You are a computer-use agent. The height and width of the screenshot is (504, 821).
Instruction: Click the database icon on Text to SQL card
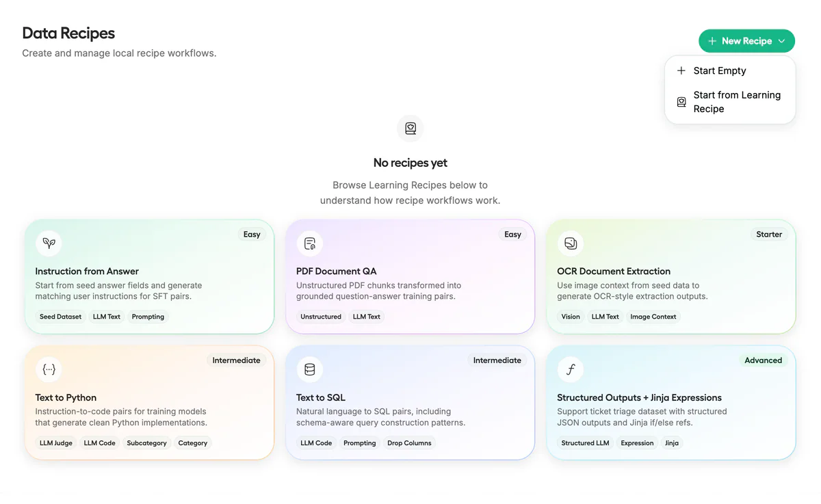pyautogui.click(x=310, y=369)
